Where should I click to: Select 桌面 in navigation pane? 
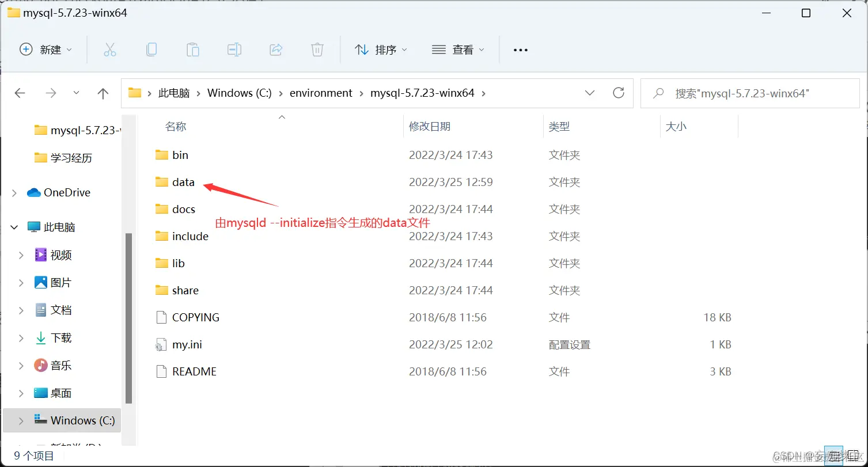tap(53, 393)
